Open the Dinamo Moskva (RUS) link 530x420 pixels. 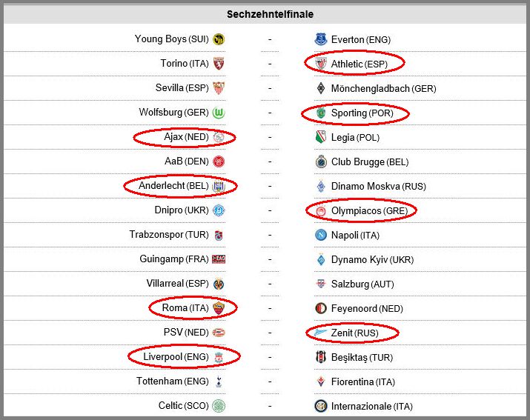(379, 186)
